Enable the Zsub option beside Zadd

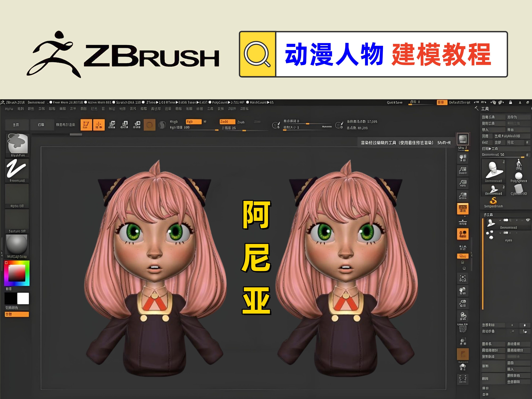coord(241,122)
